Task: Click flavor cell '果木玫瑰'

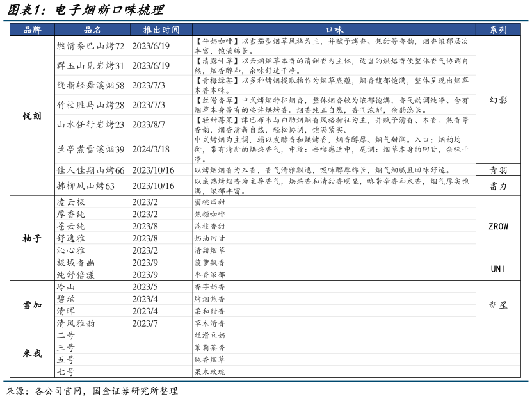Action: click(210, 372)
